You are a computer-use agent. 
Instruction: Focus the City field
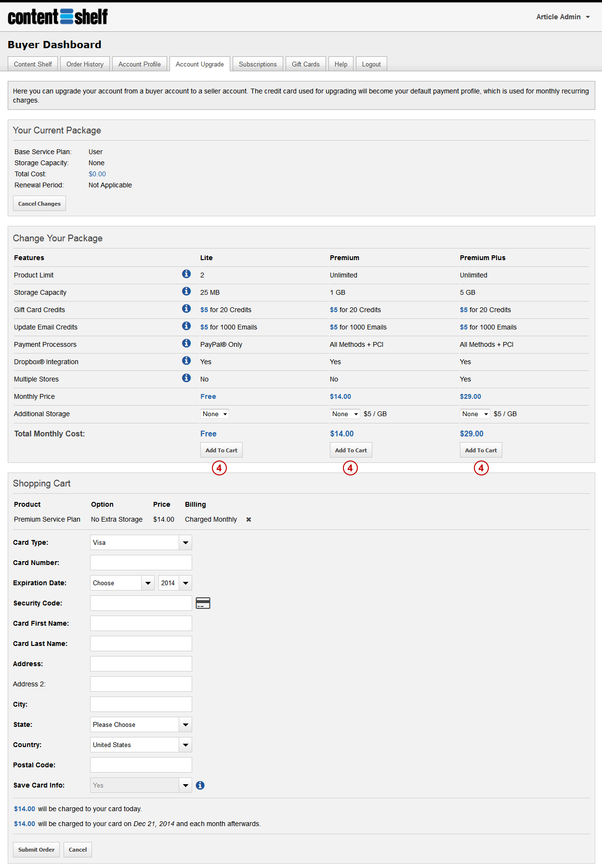(141, 704)
